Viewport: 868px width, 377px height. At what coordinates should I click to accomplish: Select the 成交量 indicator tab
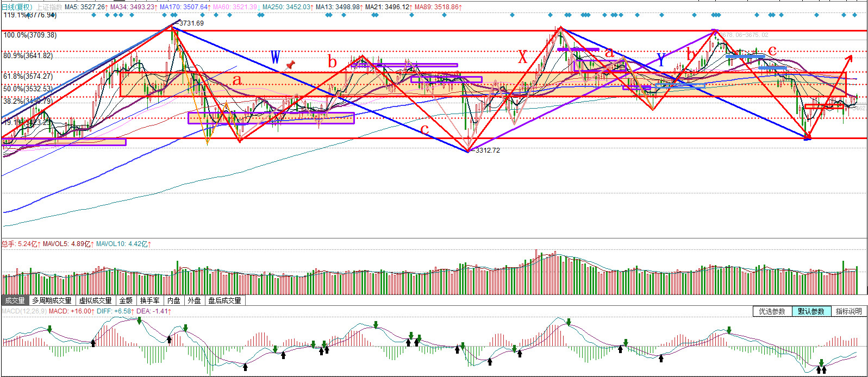pos(15,300)
